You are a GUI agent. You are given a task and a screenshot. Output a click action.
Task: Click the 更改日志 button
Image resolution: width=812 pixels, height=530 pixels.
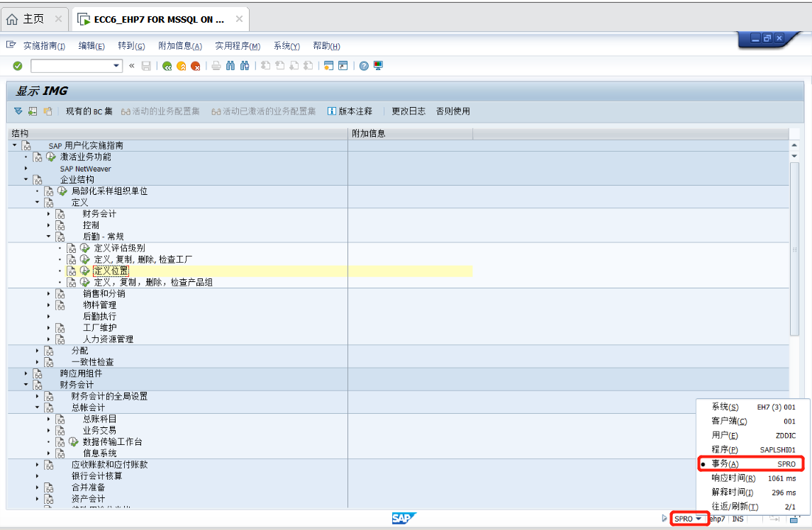408,111
